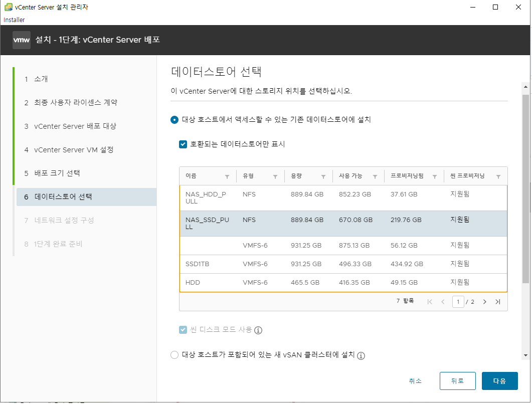The width and height of the screenshot is (532, 404).
Task: Click the 219.76 GB provisioned cell
Action: 406,220
